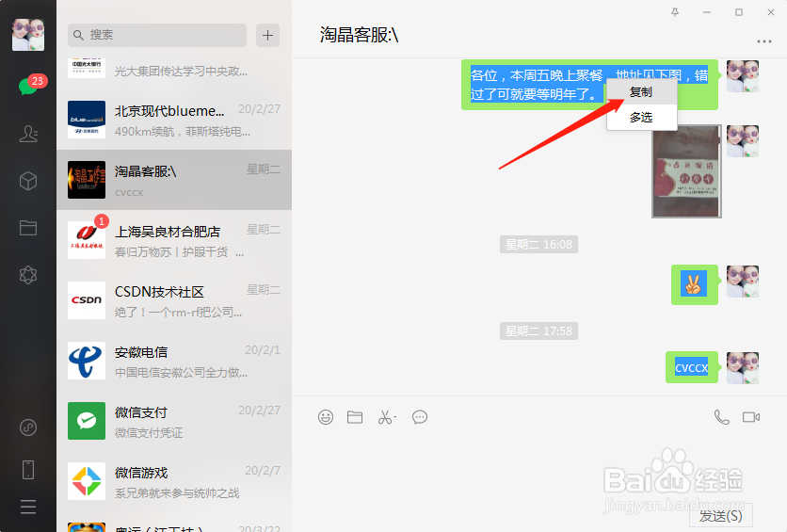Open the favorites cube icon
Screen dimensions: 787x532
click(28, 181)
